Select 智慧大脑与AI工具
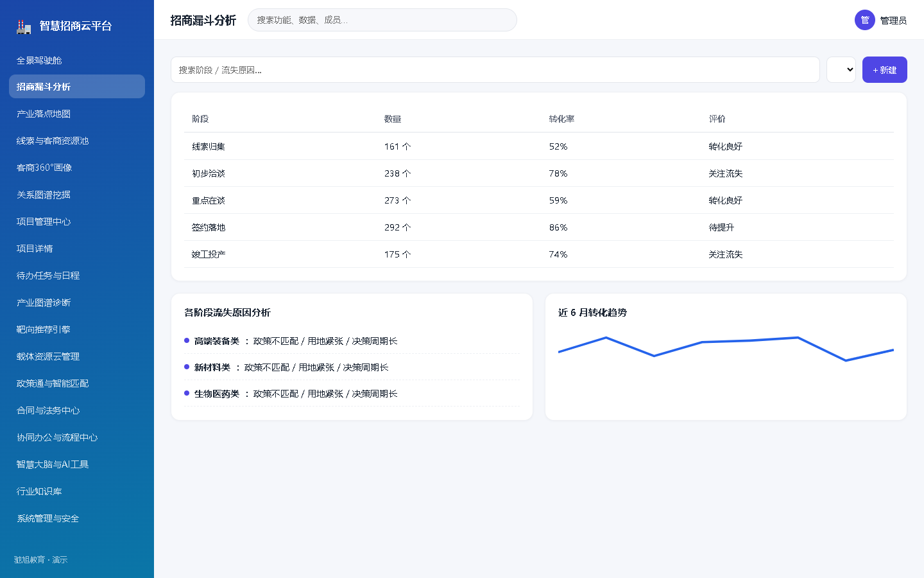This screenshot has width=924, height=578. (77, 464)
